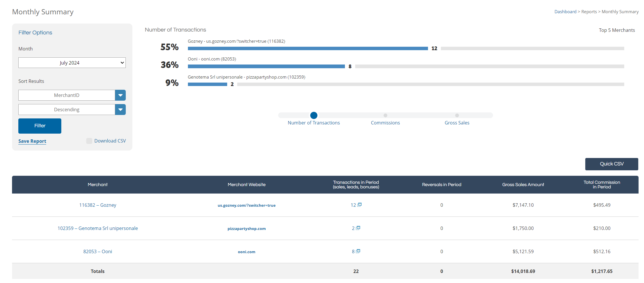
Task: Click the Gozney chart label with ID 116382
Action: tap(236, 41)
